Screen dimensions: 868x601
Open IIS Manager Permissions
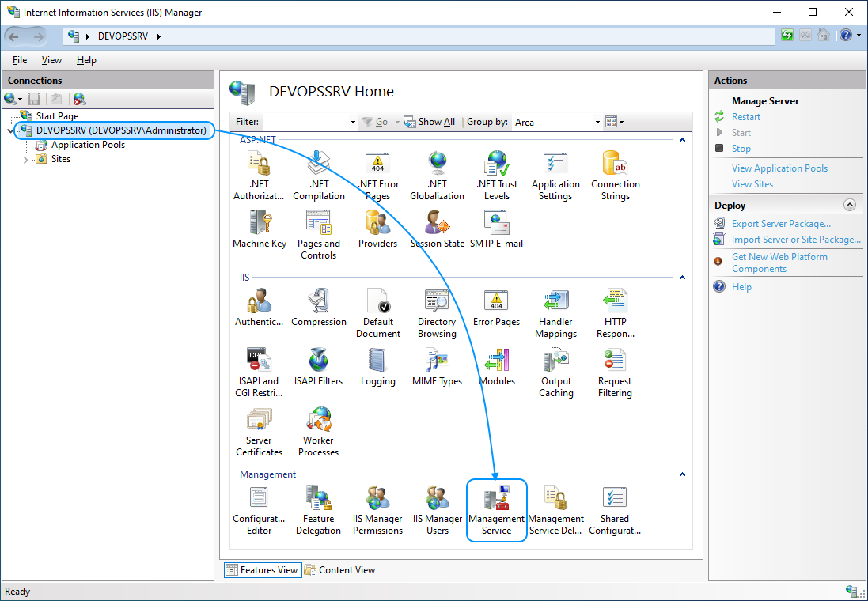(x=378, y=510)
